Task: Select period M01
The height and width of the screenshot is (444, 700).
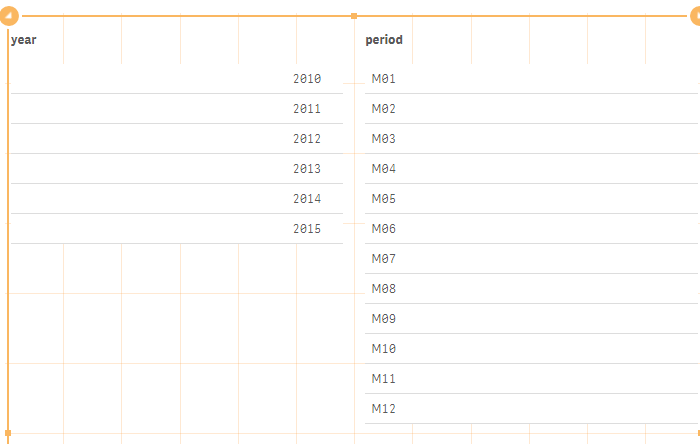Action: (x=384, y=79)
